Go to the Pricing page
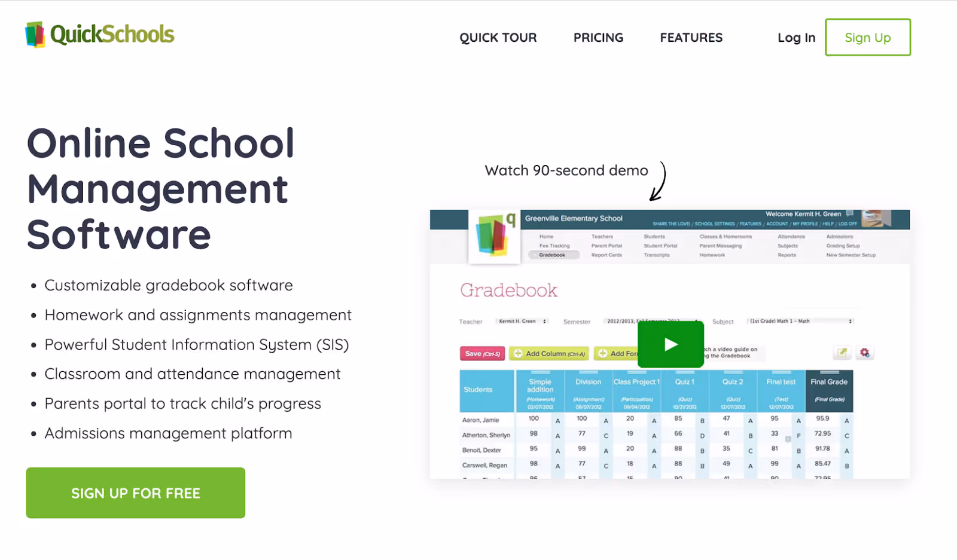The width and height of the screenshot is (957, 560). [598, 38]
